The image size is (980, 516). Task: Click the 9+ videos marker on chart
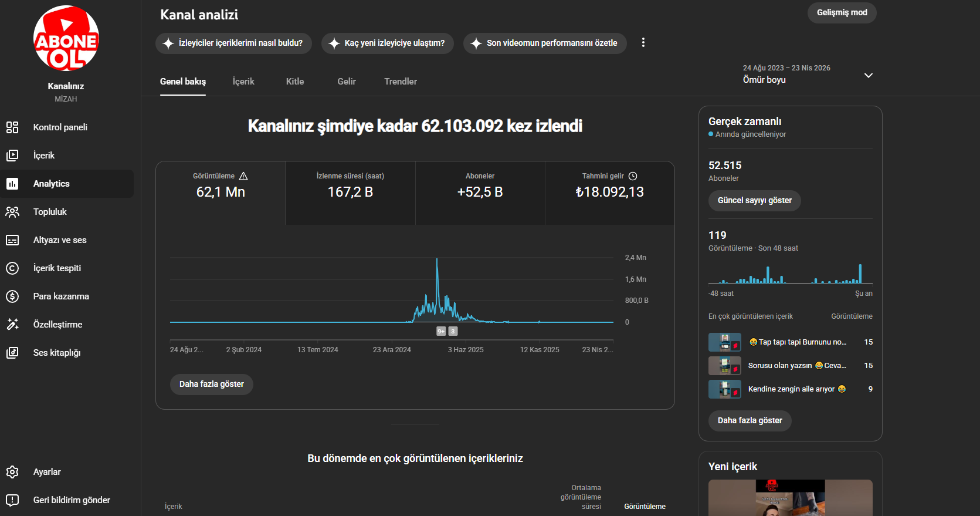(x=441, y=331)
